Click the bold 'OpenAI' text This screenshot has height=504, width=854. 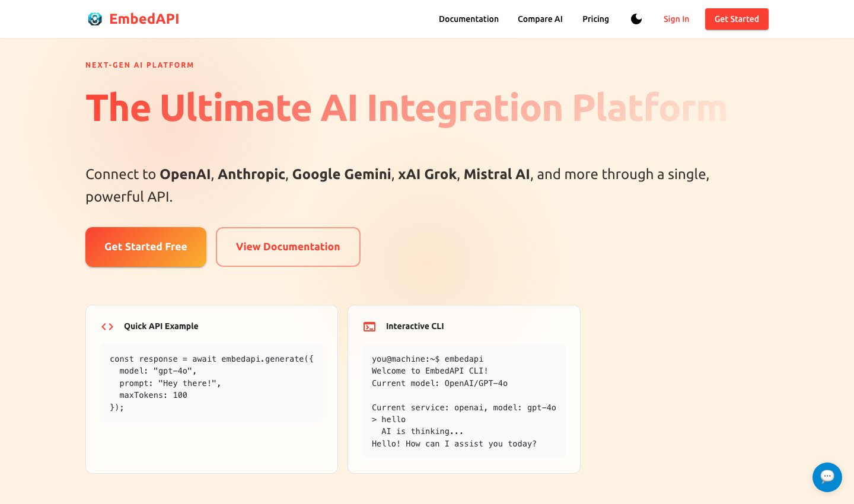185,174
